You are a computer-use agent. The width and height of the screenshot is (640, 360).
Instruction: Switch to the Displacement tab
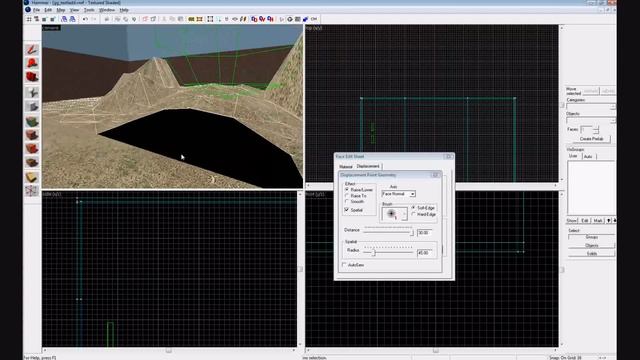tap(368, 166)
